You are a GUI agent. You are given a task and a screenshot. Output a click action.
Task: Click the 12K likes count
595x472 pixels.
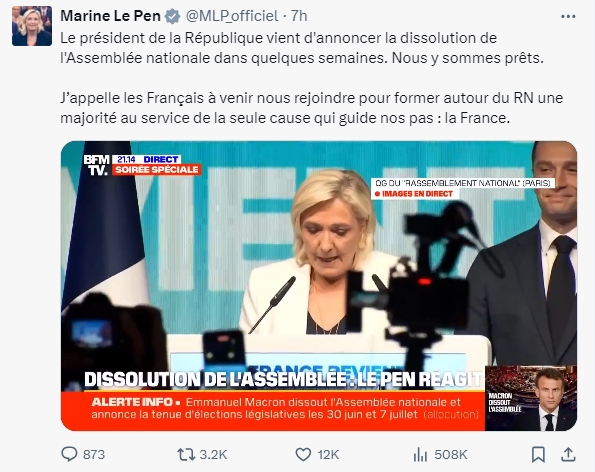328,455
